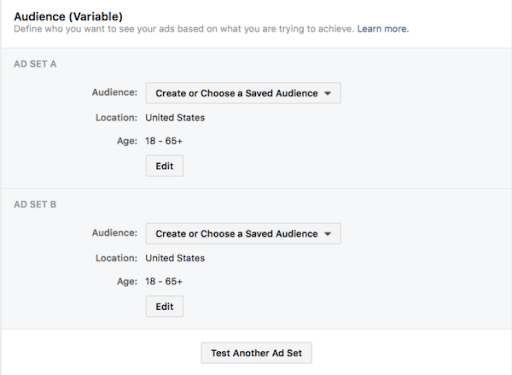Click United States location in Ad Set B

pos(175,258)
